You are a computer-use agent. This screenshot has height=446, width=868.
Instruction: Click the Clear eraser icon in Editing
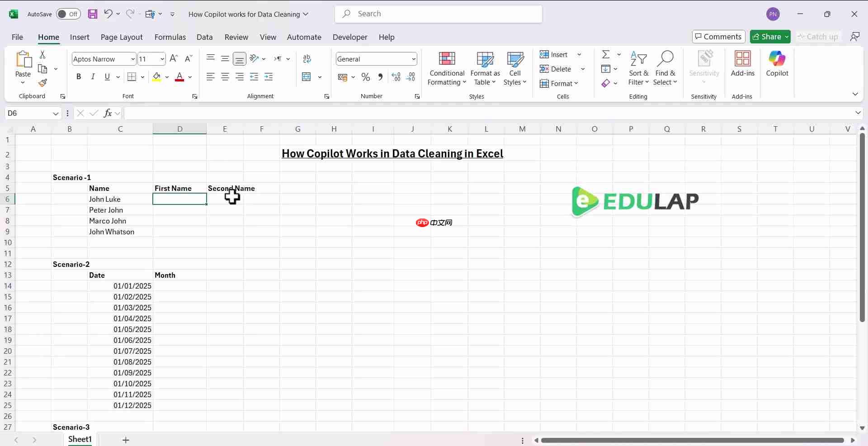[606, 83]
